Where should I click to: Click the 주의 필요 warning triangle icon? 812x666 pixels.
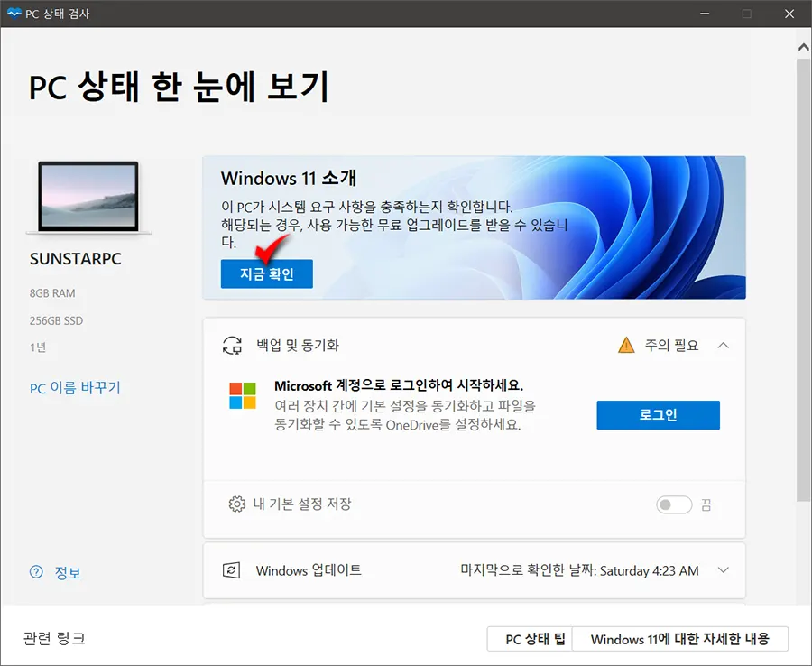626,345
